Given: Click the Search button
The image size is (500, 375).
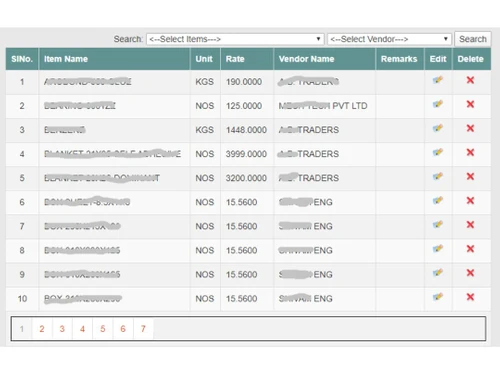Looking at the screenshot, I should 473,39.
